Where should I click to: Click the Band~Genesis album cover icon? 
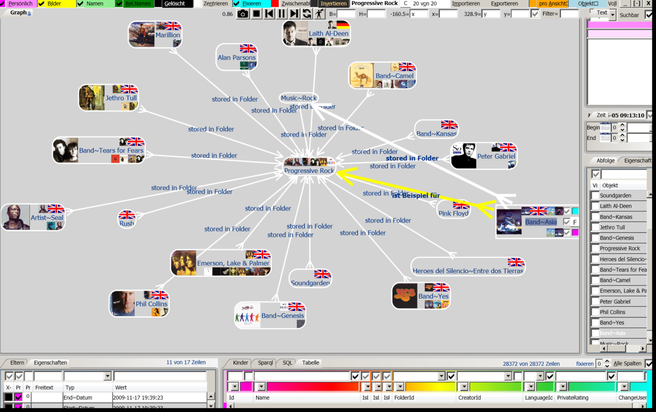(247, 315)
